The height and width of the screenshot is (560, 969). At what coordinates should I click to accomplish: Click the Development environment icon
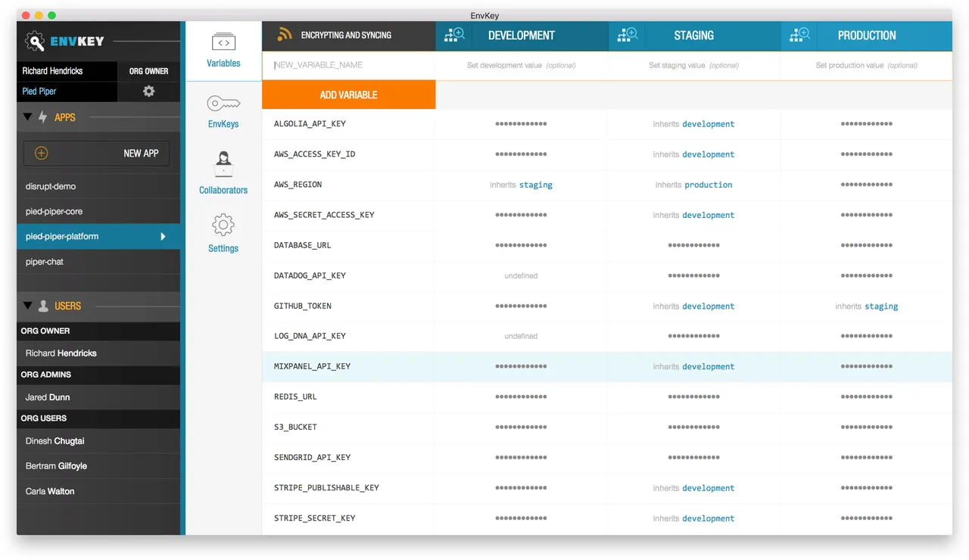(454, 35)
